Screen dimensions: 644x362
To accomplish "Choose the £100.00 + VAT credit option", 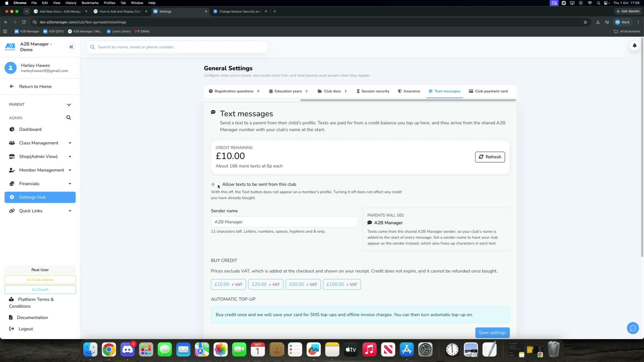I will coord(342,284).
